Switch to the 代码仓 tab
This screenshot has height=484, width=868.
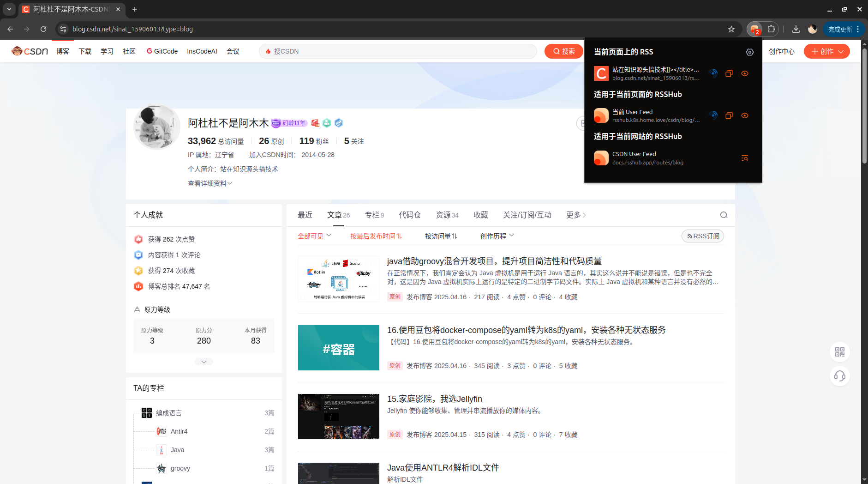tap(410, 215)
